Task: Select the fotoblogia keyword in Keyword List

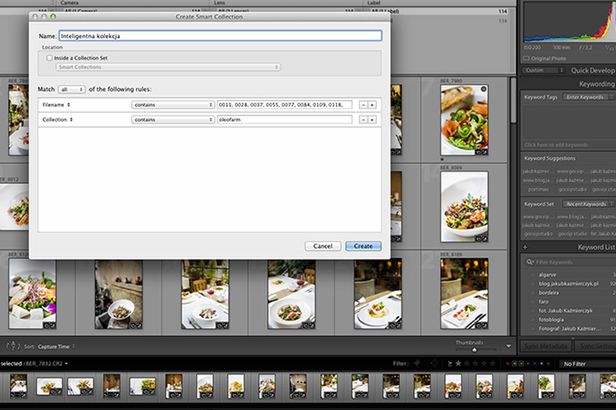Action: tap(551, 320)
